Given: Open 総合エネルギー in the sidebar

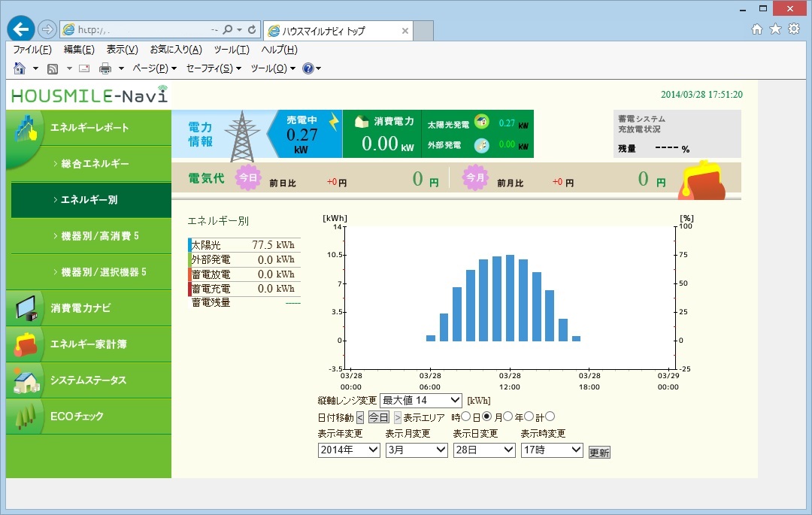Looking at the screenshot, I should (91, 164).
